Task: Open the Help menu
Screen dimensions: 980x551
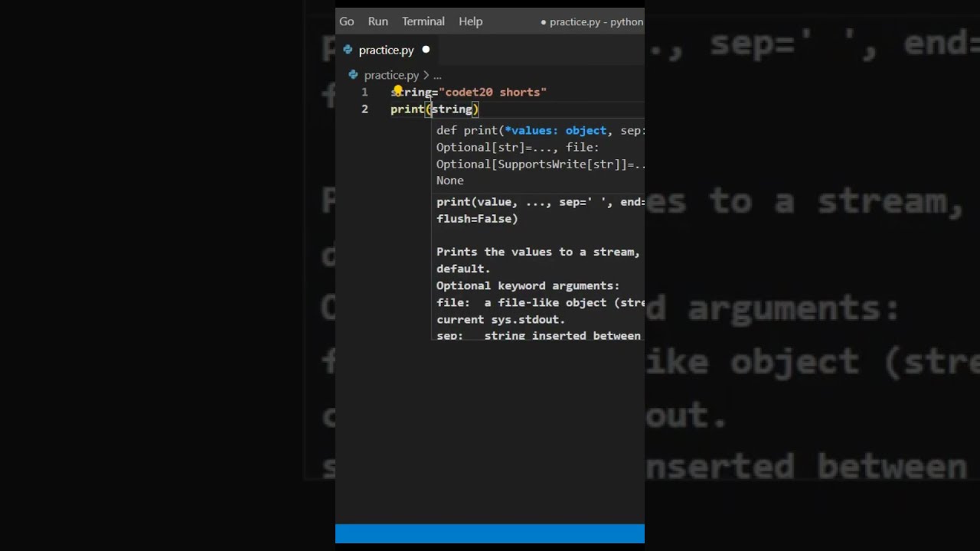Action: click(470, 21)
